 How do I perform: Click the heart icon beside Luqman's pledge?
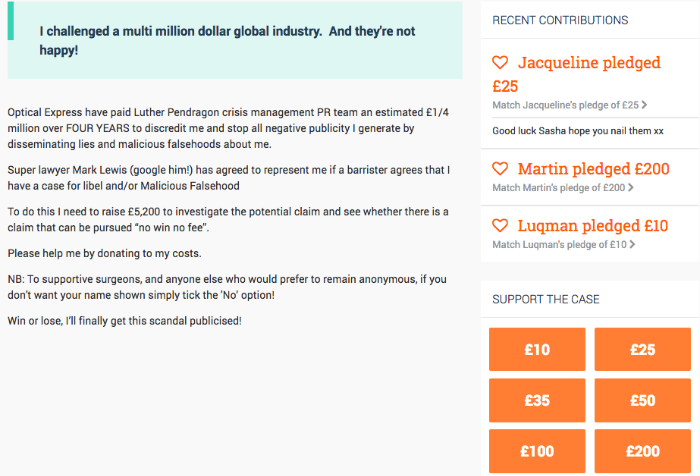click(500, 225)
